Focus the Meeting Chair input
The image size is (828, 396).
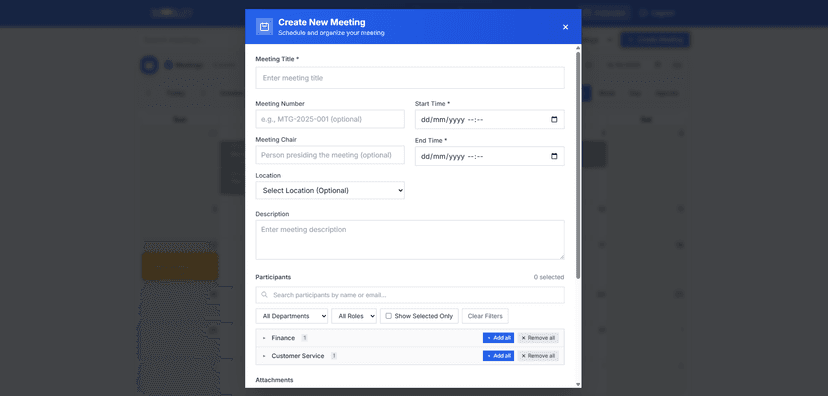(x=330, y=155)
